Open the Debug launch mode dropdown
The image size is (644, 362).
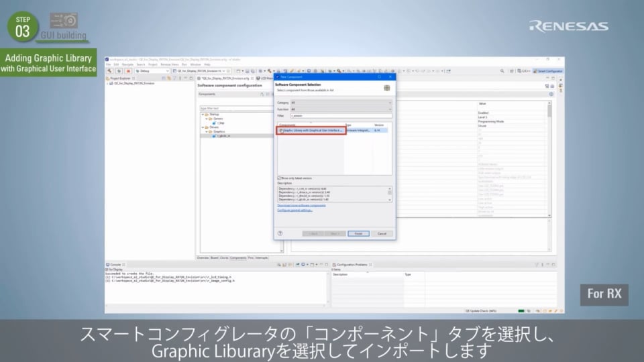(x=151, y=70)
